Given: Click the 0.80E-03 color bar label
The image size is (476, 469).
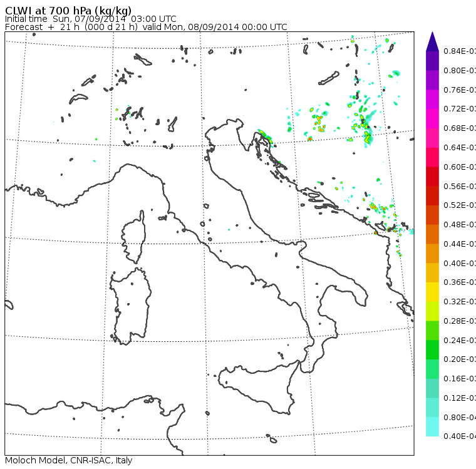Looking at the screenshot, I should [x=460, y=70].
